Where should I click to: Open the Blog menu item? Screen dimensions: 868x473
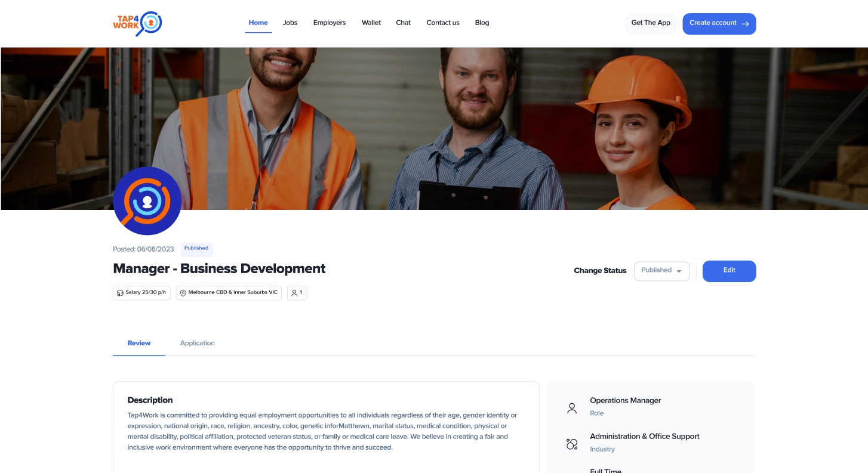(482, 23)
